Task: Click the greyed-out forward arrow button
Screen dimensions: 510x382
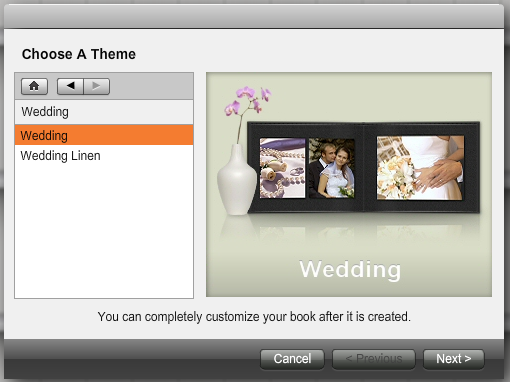Action: coord(97,86)
